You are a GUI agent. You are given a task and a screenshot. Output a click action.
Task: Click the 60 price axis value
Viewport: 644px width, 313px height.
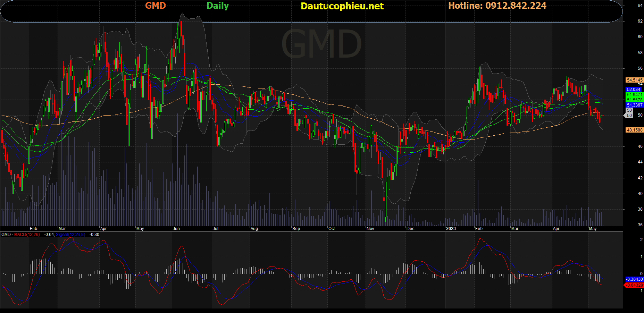(640, 37)
